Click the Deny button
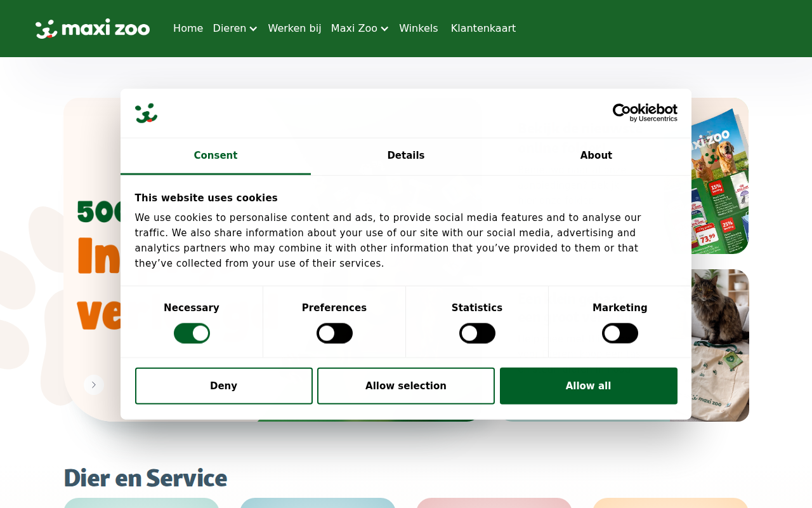 click(224, 386)
